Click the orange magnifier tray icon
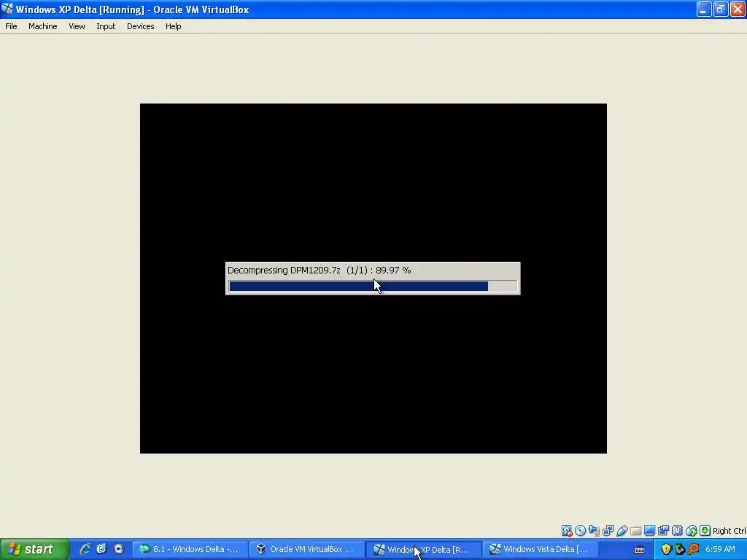Viewport: 747px width, 560px height. click(x=694, y=549)
